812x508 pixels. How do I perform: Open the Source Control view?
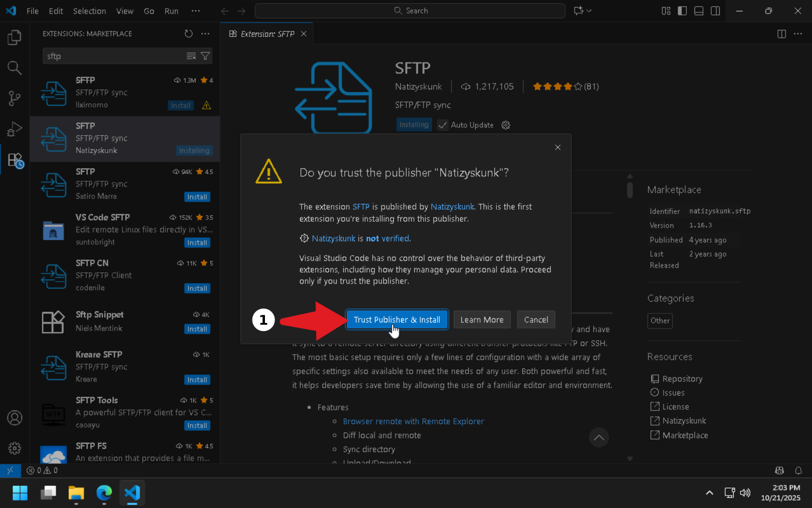pos(15,98)
